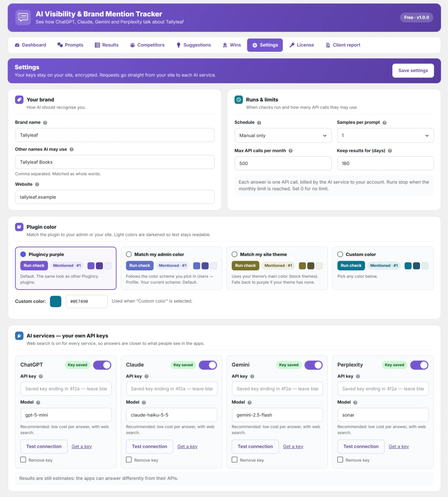Screen dimensions: 448x497
Task: Open help icon for Samples per prompt
Action: pos(385,123)
